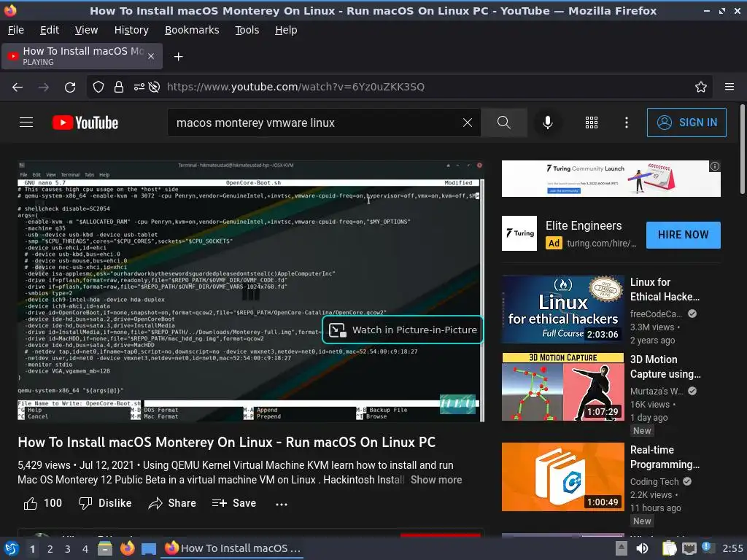Open Firefox tracking protection shield

tap(98, 87)
